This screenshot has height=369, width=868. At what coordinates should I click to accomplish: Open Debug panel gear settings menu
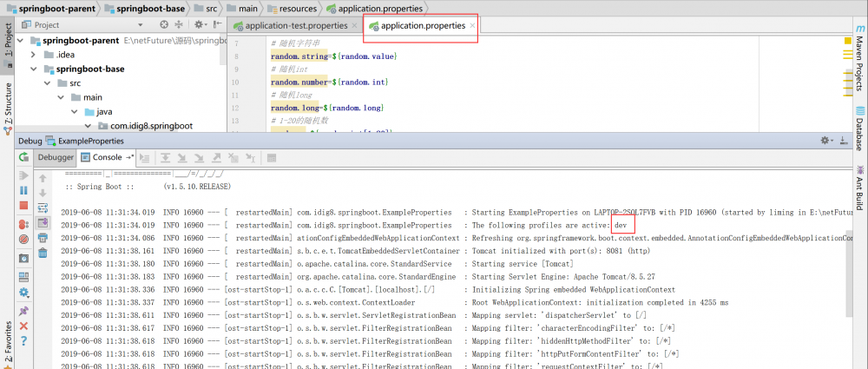827,141
